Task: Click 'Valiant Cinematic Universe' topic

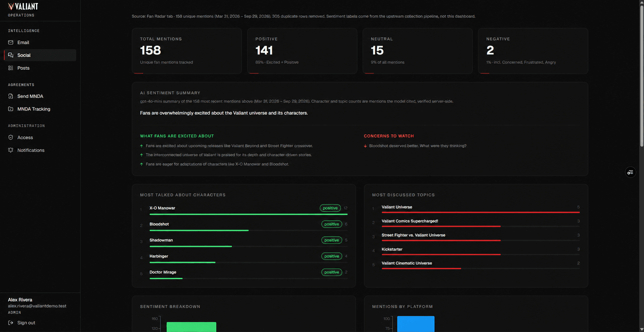Action: [407, 263]
